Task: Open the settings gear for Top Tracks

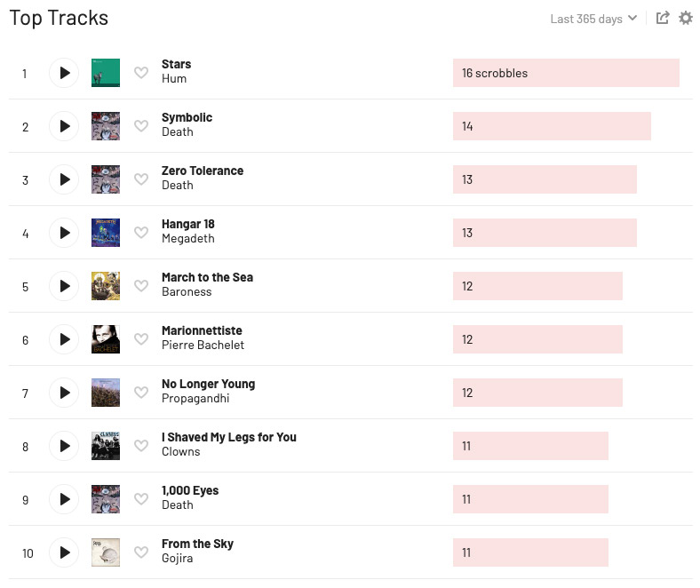Action: (686, 18)
